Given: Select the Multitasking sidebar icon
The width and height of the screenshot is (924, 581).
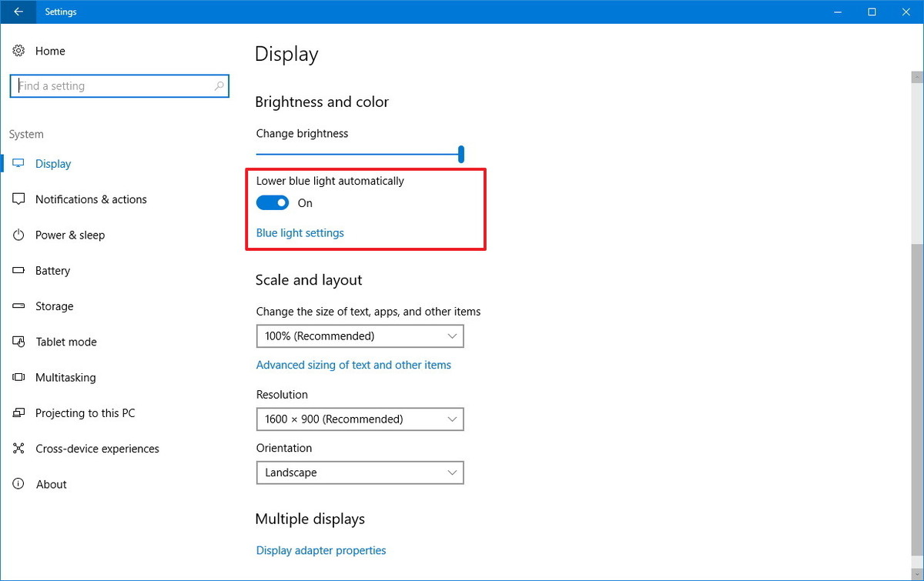Looking at the screenshot, I should (x=18, y=377).
